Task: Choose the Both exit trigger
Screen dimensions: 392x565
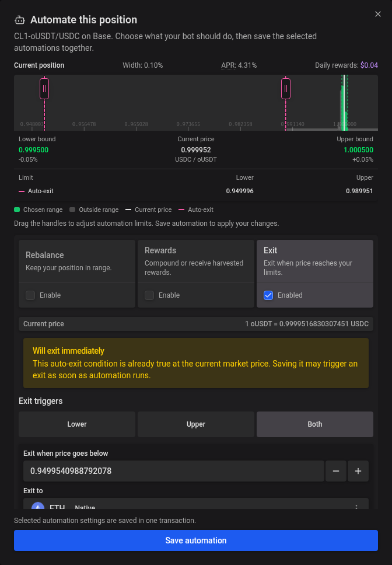Action: [315, 424]
